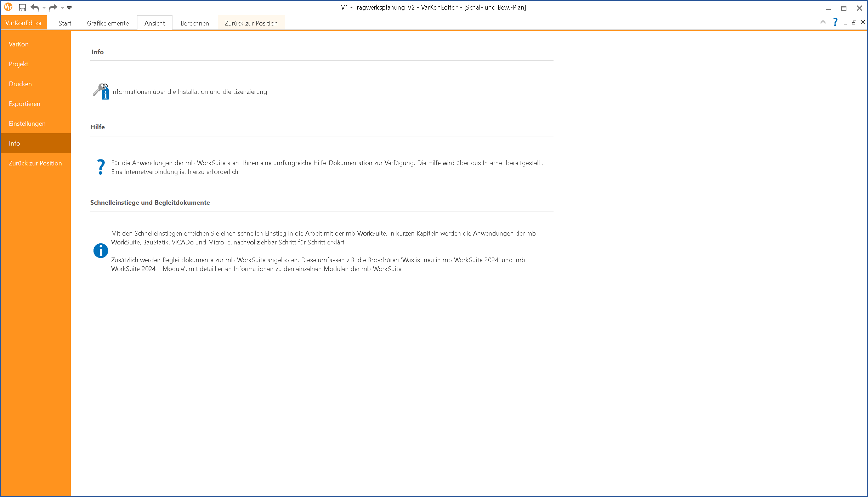Image resolution: width=868 pixels, height=497 pixels.
Task: Click the key license info icon
Action: 101,91
